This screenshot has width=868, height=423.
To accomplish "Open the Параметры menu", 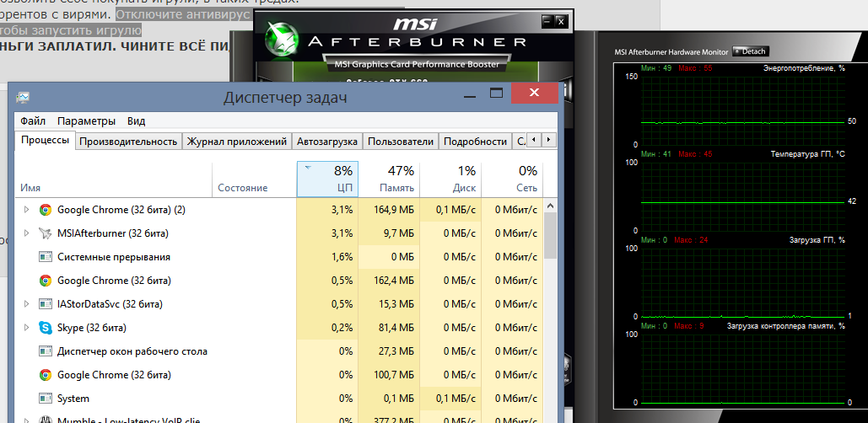I will click(x=86, y=121).
